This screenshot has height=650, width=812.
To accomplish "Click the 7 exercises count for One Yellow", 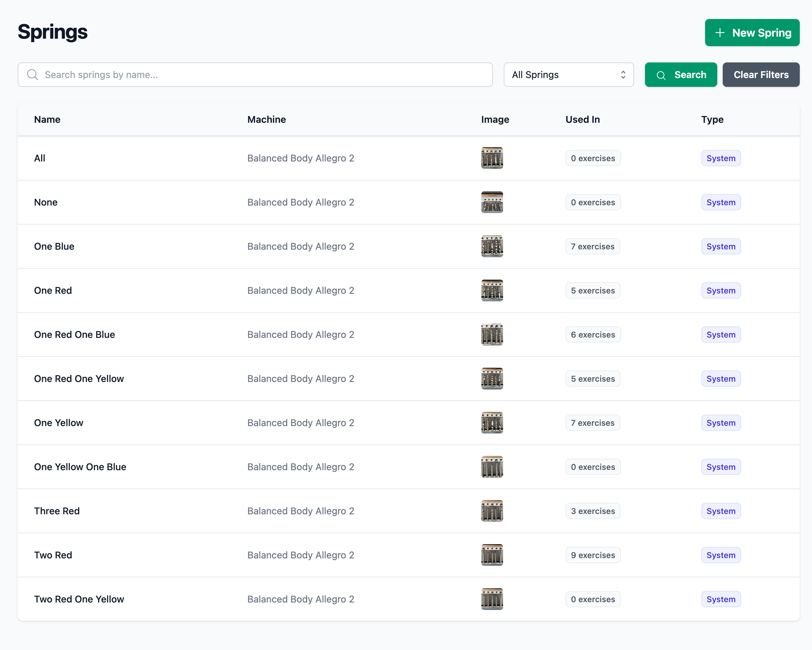I will [x=592, y=423].
